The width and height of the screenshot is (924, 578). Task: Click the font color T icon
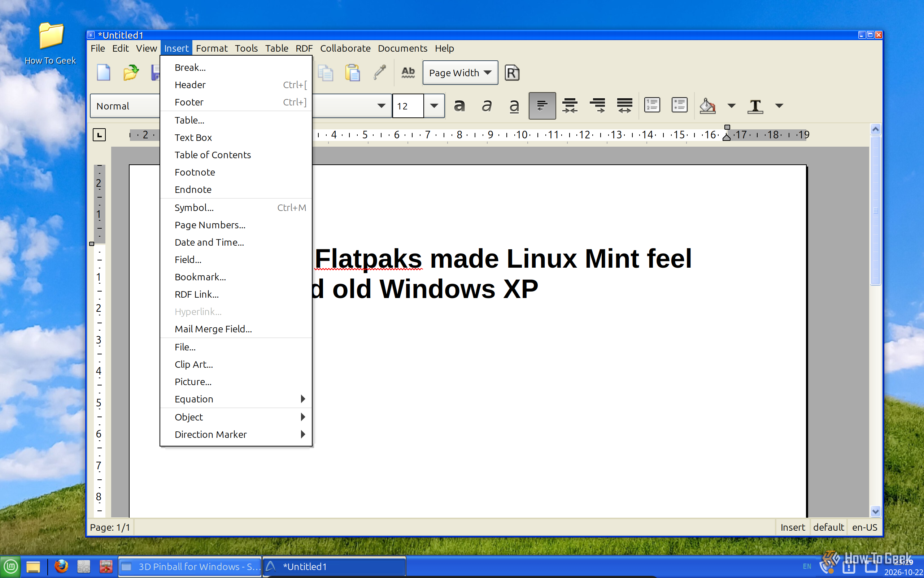[755, 106]
